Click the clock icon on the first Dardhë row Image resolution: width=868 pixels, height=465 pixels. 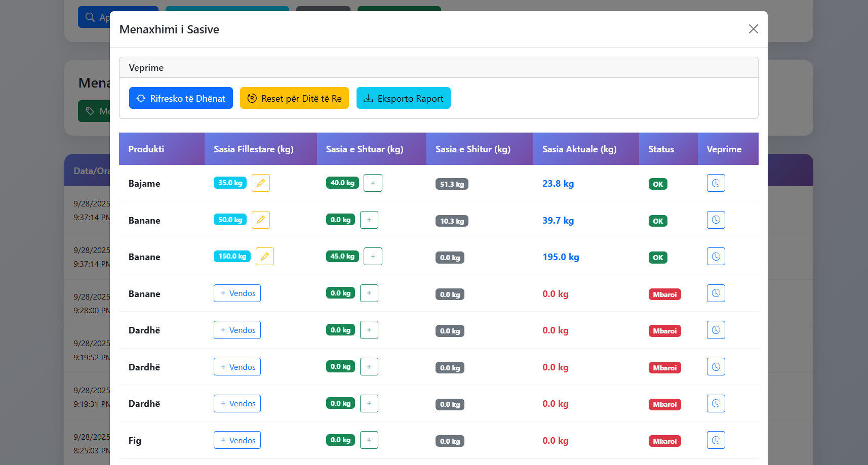coord(716,329)
